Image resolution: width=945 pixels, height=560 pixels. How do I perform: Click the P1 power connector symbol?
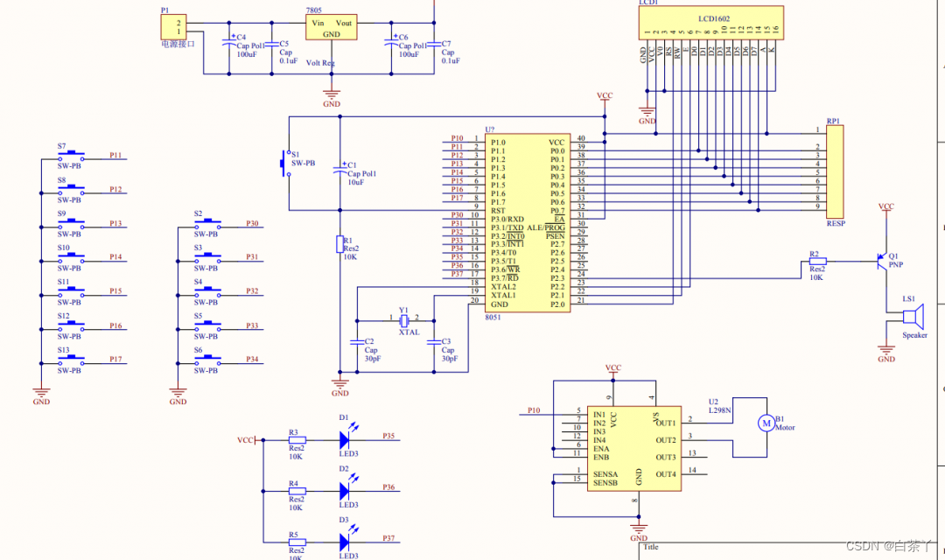(173, 27)
